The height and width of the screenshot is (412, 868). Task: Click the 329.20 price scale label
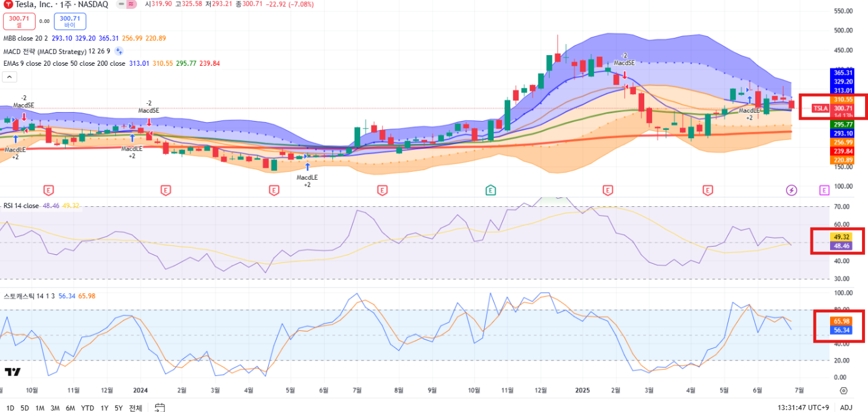[x=843, y=81]
